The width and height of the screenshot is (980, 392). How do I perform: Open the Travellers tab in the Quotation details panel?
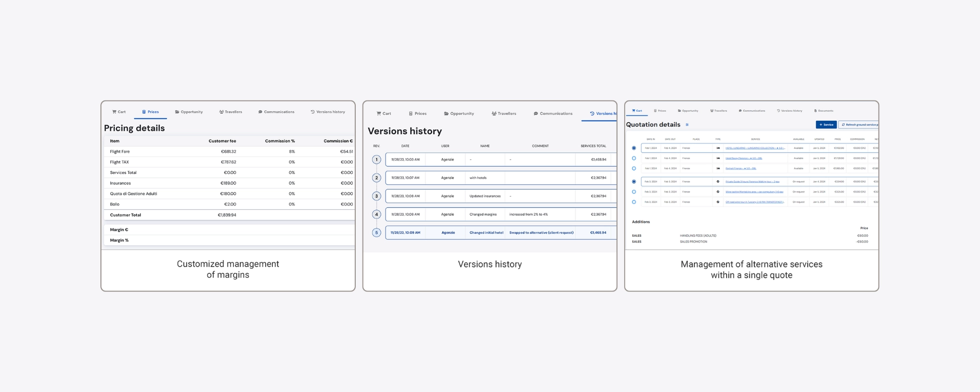coord(718,111)
